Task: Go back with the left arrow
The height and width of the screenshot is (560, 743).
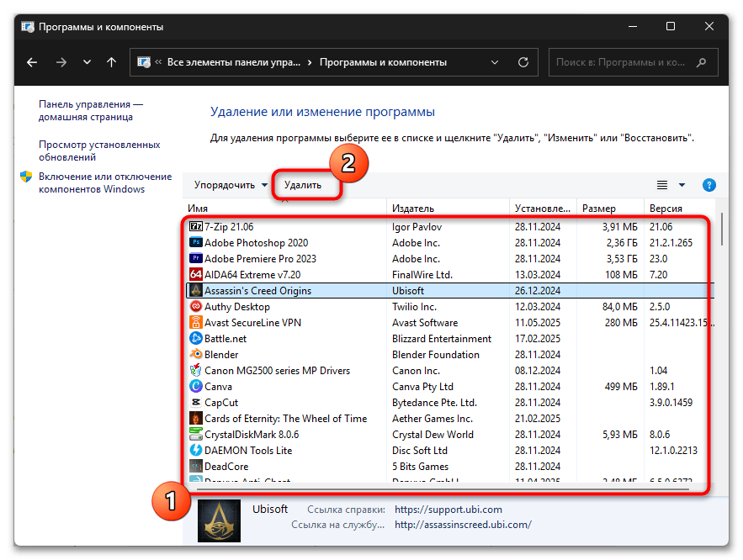Action: [32, 62]
